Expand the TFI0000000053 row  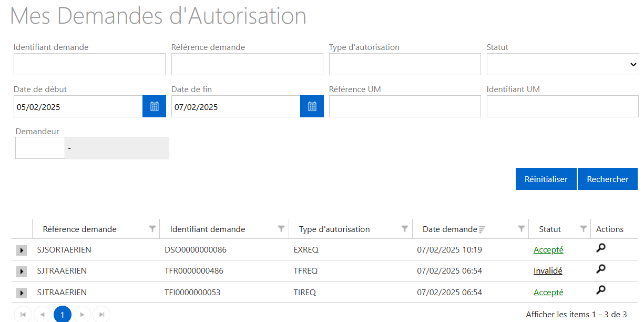tap(22, 293)
